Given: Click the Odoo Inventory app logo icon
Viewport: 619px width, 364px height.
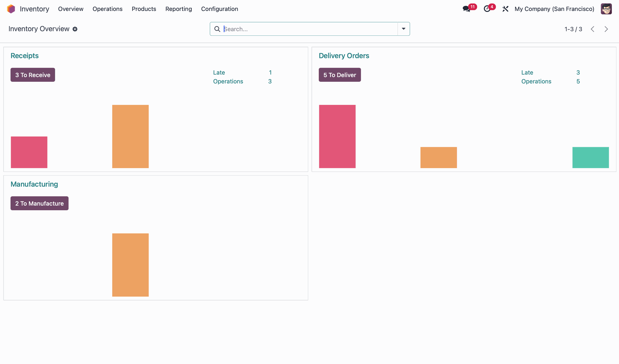Looking at the screenshot, I should pos(11,9).
